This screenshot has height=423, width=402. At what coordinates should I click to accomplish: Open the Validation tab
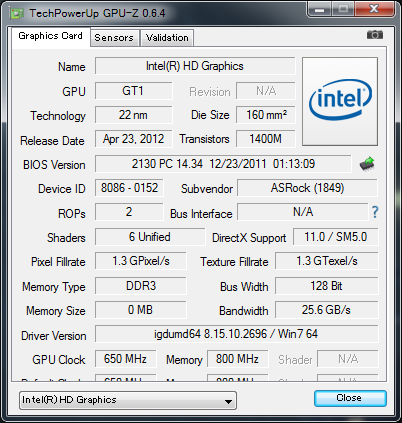coord(167,38)
